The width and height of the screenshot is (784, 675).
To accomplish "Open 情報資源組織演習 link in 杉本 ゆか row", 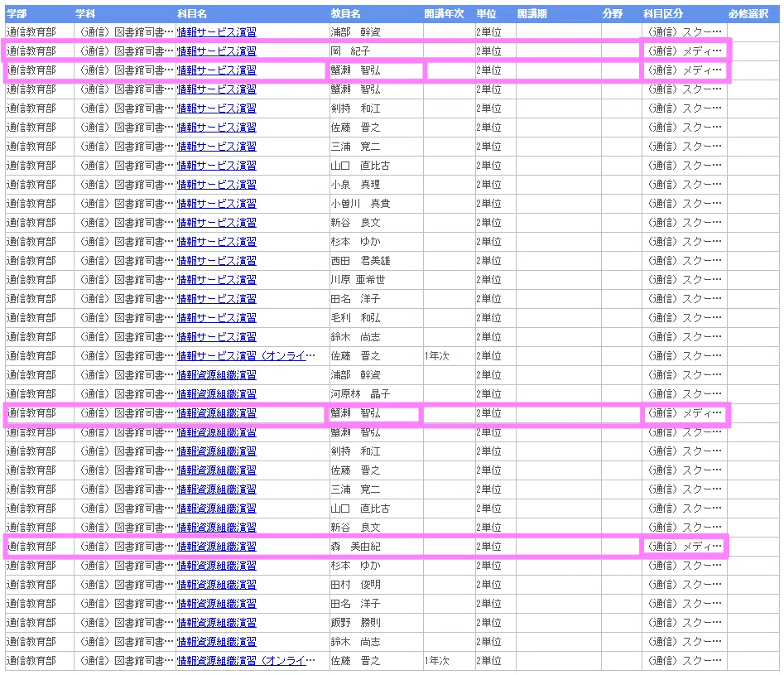I will 217,566.
